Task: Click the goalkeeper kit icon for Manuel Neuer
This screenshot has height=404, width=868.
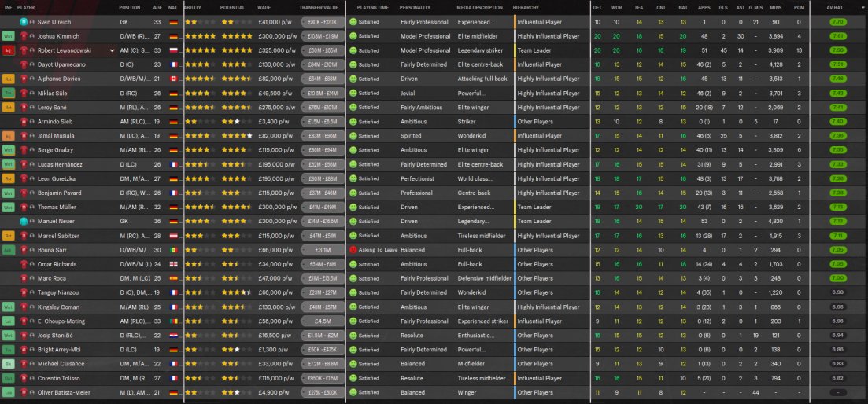Action: point(24,221)
